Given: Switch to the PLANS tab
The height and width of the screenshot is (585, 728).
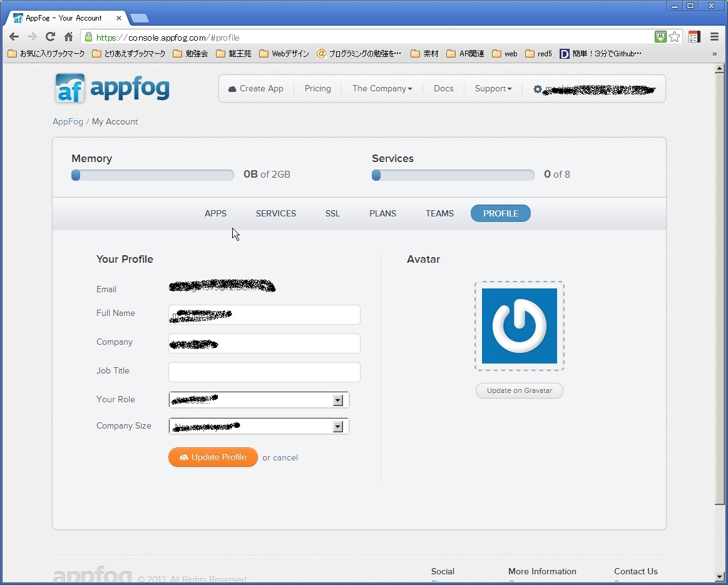Looking at the screenshot, I should pyautogui.click(x=382, y=213).
